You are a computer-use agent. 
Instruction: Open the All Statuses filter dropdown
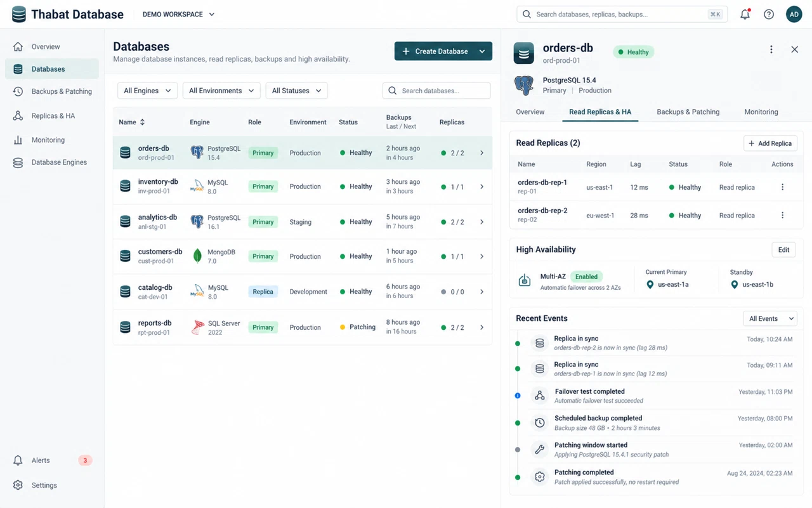coord(296,91)
